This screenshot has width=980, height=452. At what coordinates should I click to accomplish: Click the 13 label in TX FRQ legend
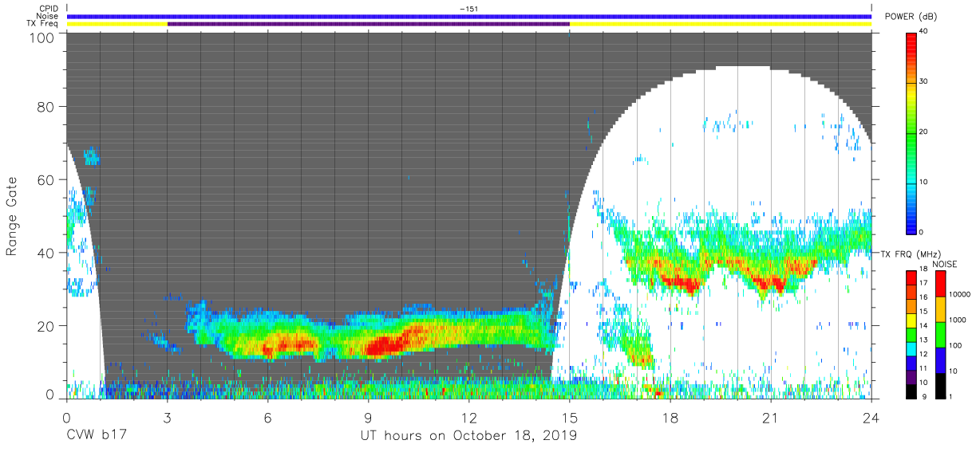[x=923, y=340]
